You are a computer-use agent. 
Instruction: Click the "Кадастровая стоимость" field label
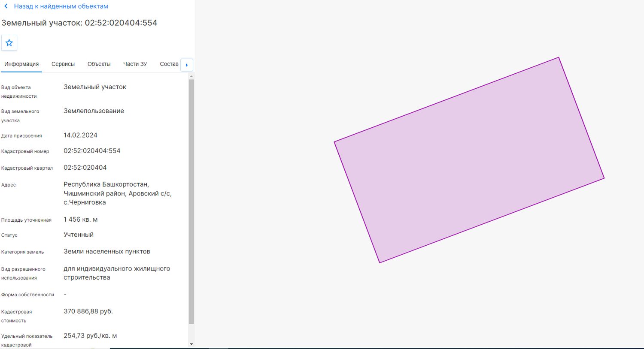[x=16, y=316]
